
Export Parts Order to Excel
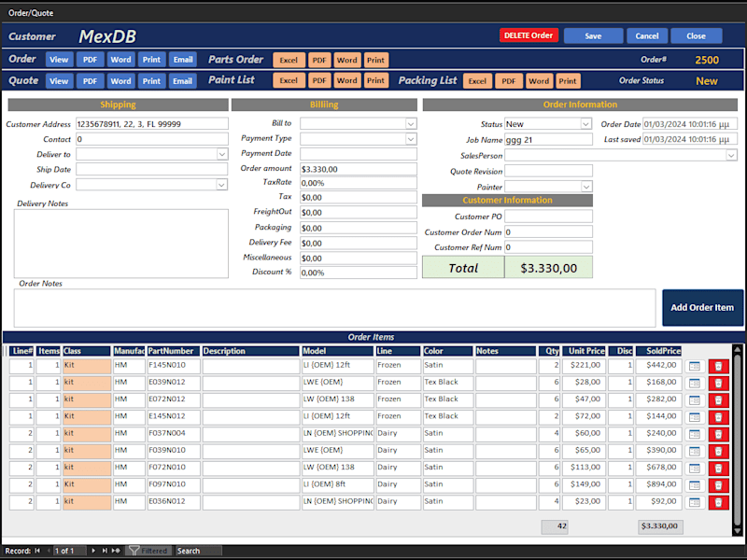click(289, 60)
